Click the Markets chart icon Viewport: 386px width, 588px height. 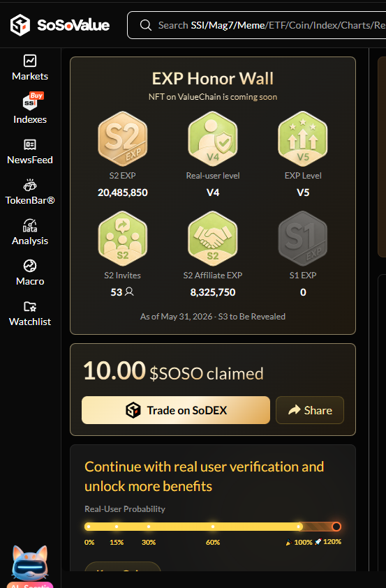(x=30, y=61)
